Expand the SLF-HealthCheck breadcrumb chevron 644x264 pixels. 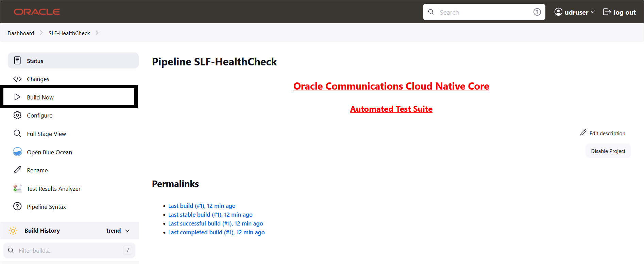tap(97, 33)
